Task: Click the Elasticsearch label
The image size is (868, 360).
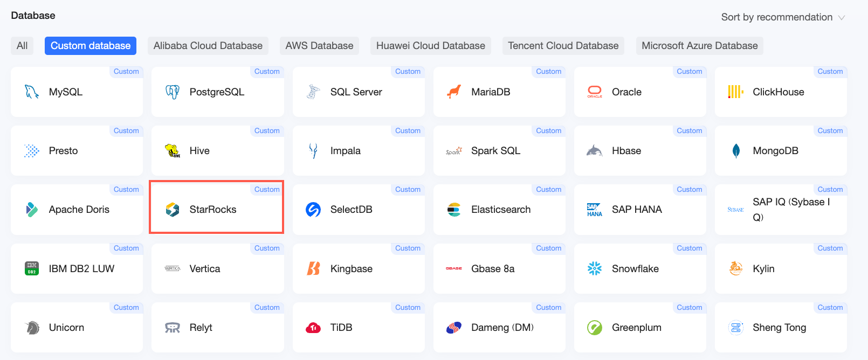Action: (501, 210)
